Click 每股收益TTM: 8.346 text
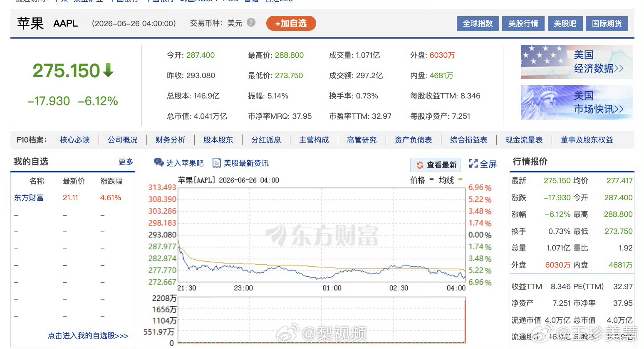Viewport: 644px width, 349px height. (x=445, y=96)
